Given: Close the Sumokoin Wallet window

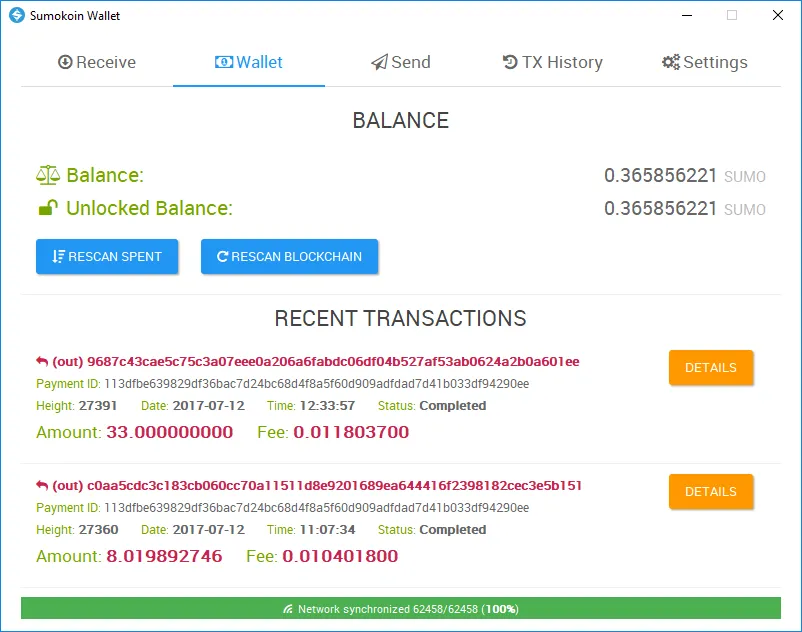Looking at the screenshot, I should [x=777, y=15].
